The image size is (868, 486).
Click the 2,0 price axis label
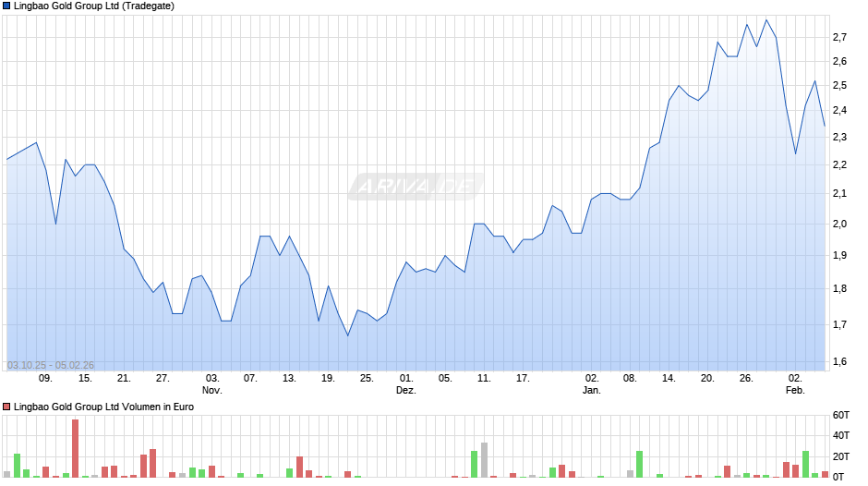tap(839, 224)
